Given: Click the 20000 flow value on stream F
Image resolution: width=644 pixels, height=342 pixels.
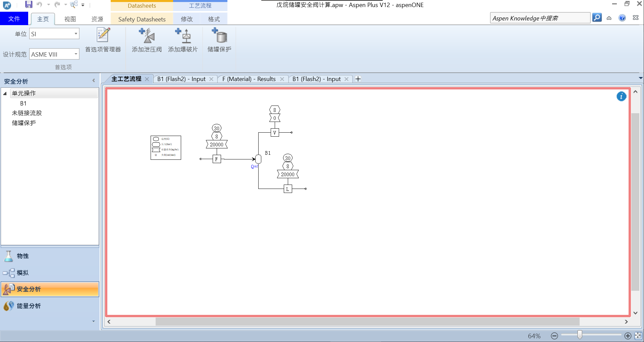Looking at the screenshot, I should pos(217,144).
